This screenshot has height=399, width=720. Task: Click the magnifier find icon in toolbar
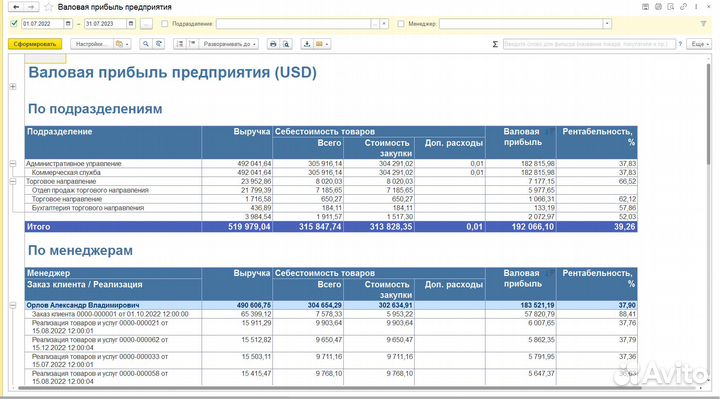146,44
